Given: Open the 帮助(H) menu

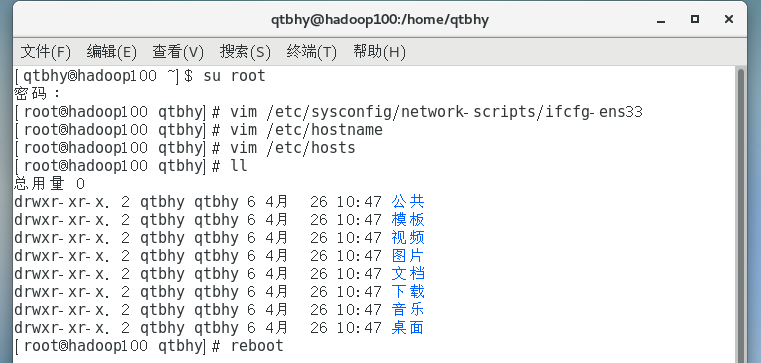Looking at the screenshot, I should tap(379, 51).
